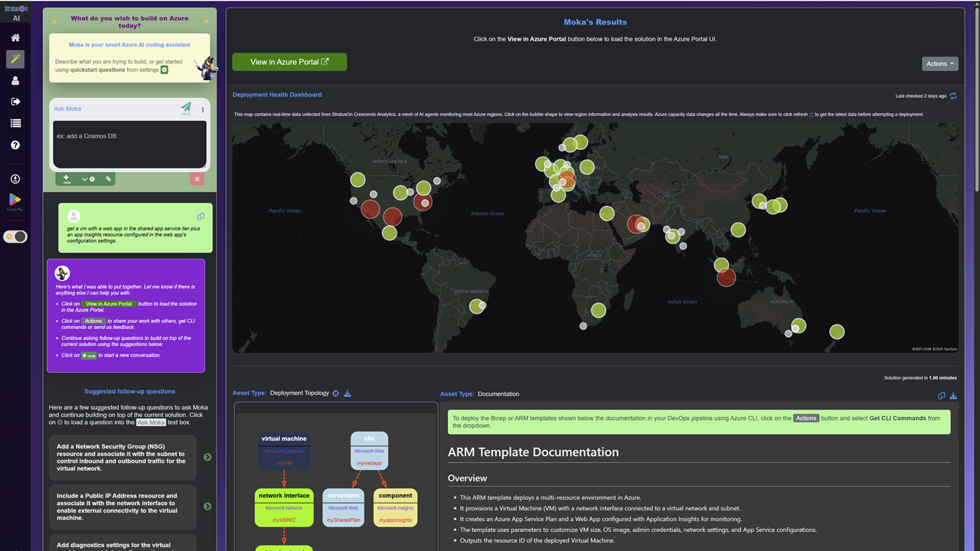
Task: Refresh the Deployment Health Dashboard data
Action: pos(953,96)
